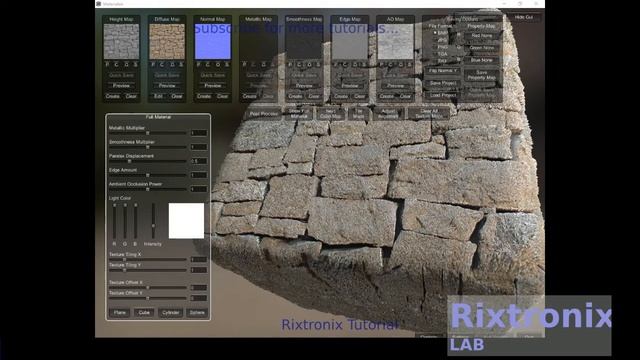The image size is (640, 360).
Task: Click the C button under Diffuse Map
Action: click(x=162, y=64)
